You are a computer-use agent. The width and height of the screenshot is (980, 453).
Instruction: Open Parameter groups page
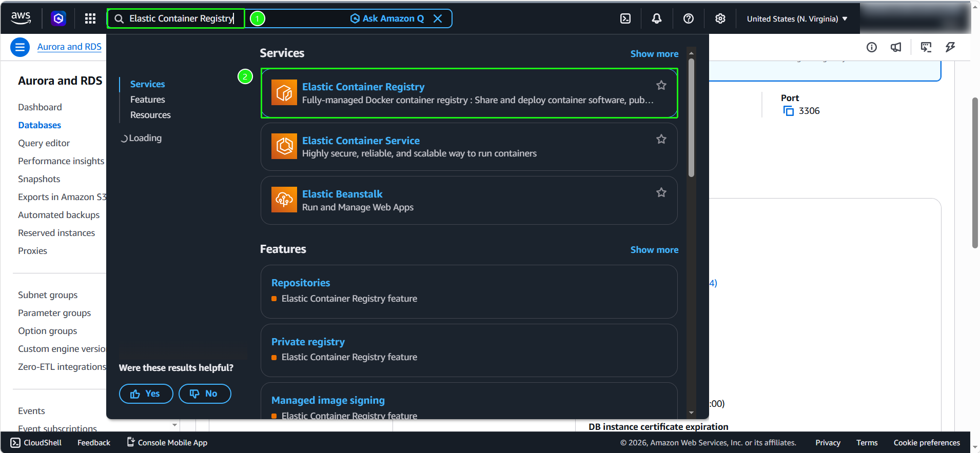click(54, 313)
